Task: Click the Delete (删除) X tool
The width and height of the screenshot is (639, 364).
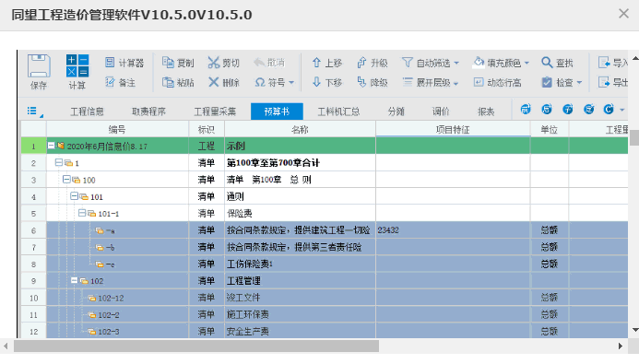Action: (x=223, y=82)
